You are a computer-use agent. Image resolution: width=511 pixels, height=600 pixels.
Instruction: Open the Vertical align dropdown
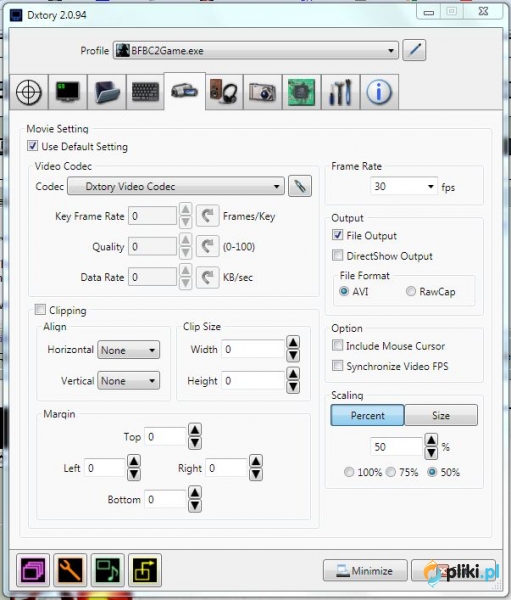128,381
